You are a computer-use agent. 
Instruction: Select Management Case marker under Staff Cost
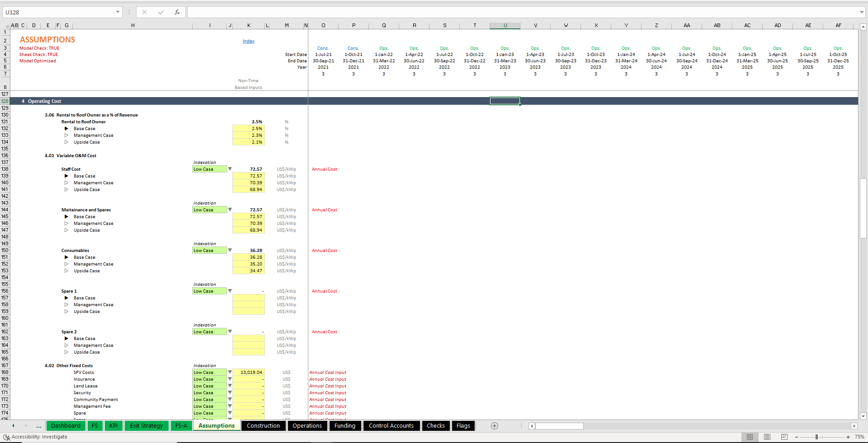click(x=66, y=183)
